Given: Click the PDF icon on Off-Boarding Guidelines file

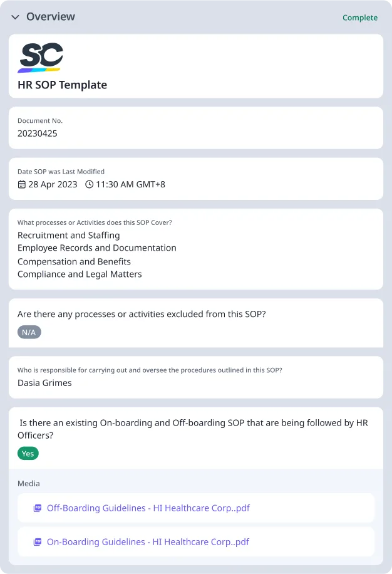Looking at the screenshot, I should tap(38, 508).
